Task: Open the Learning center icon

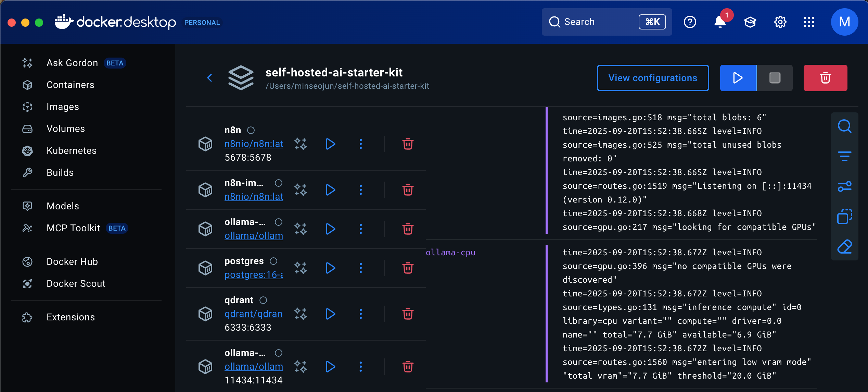Action: click(x=750, y=22)
